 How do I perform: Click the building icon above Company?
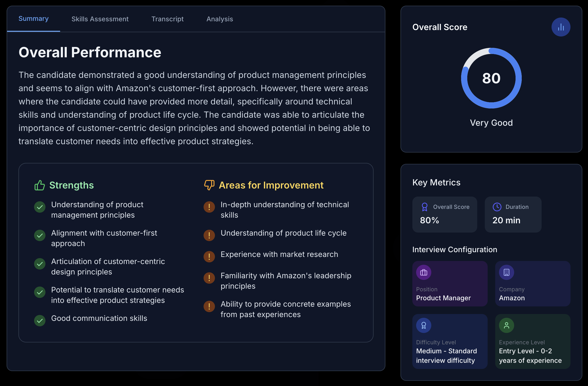point(506,272)
